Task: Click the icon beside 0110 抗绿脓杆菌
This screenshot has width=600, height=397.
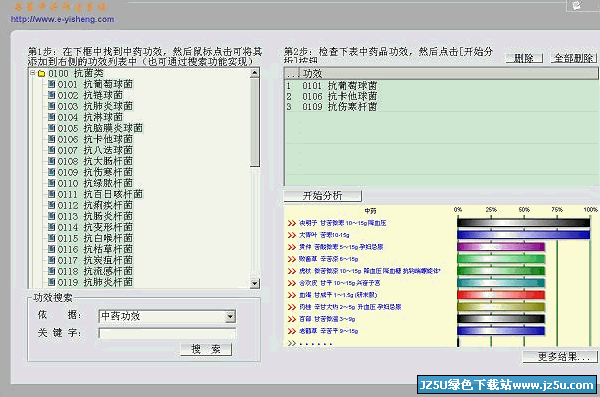Action: click(x=52, y=183)
